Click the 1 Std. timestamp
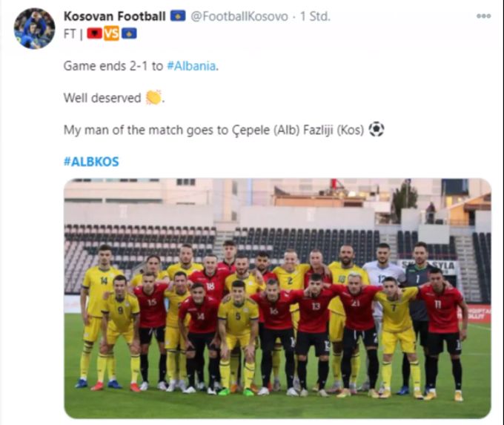Screen dimensions: 504x425 click(x=315, y=16)
